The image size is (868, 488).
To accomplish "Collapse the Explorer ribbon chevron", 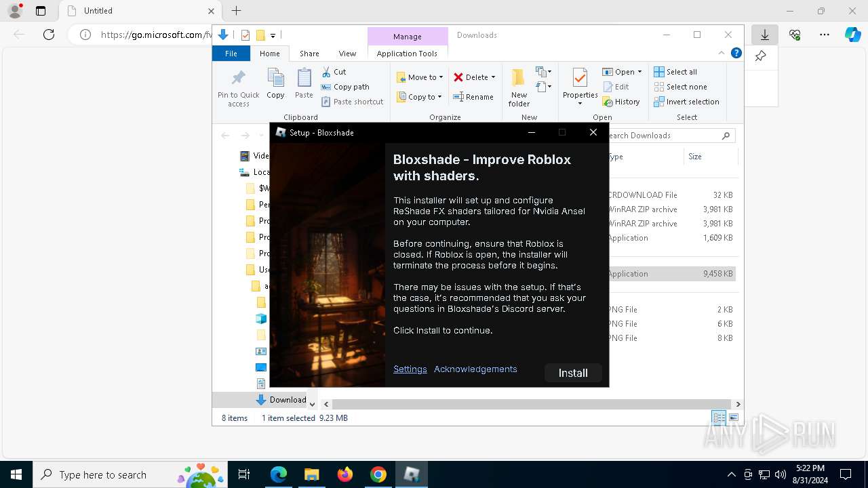I will coord(722,53).
